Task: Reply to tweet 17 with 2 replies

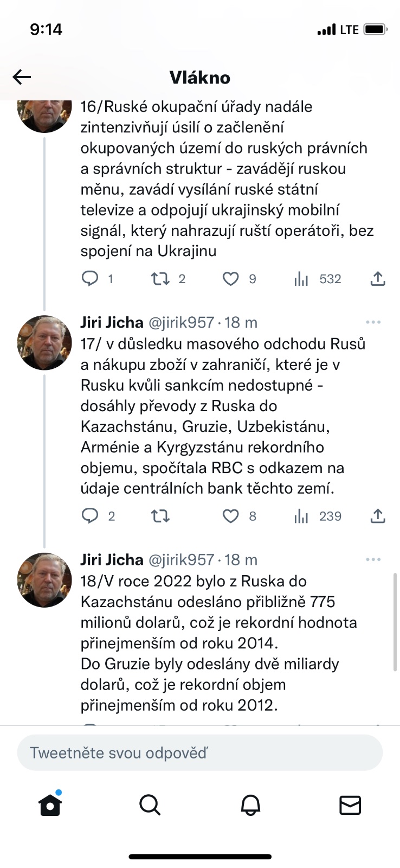Action: pyautogui.click(x=90, y=516)
